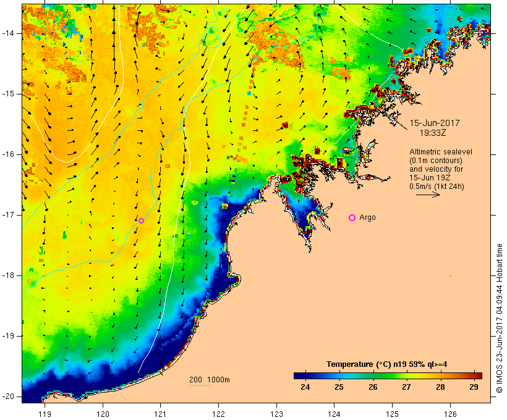Click the longitude axis label '122'
Screen dimensions: 507x420
coord(219,414)
